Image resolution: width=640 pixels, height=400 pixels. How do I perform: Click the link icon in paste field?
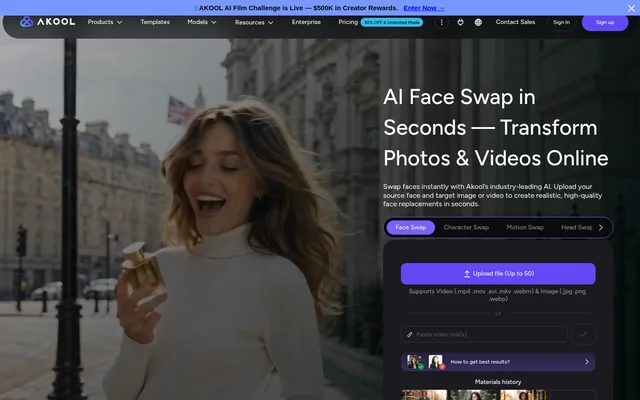tap(409, 334)
